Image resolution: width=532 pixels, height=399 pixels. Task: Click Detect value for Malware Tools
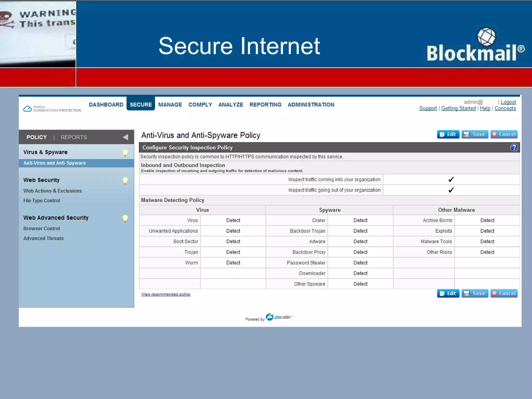(487, 242)
